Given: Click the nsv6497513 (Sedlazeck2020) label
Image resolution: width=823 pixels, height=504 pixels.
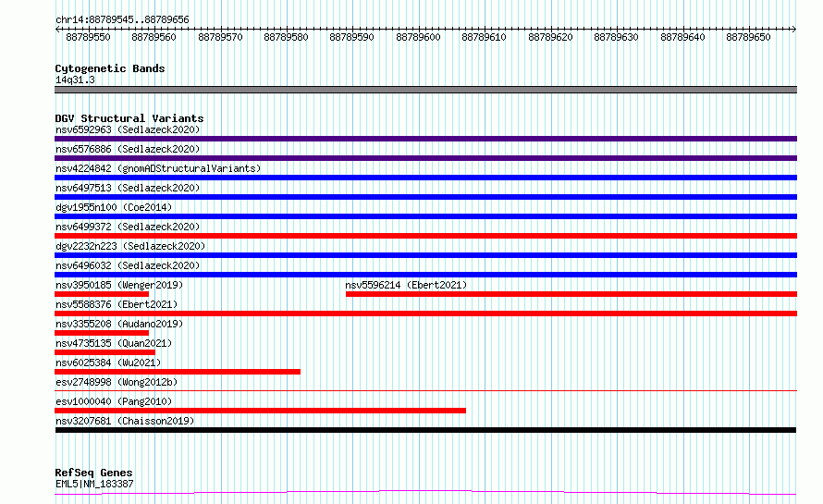Looking at the screenshot, I should click(128, 188).
